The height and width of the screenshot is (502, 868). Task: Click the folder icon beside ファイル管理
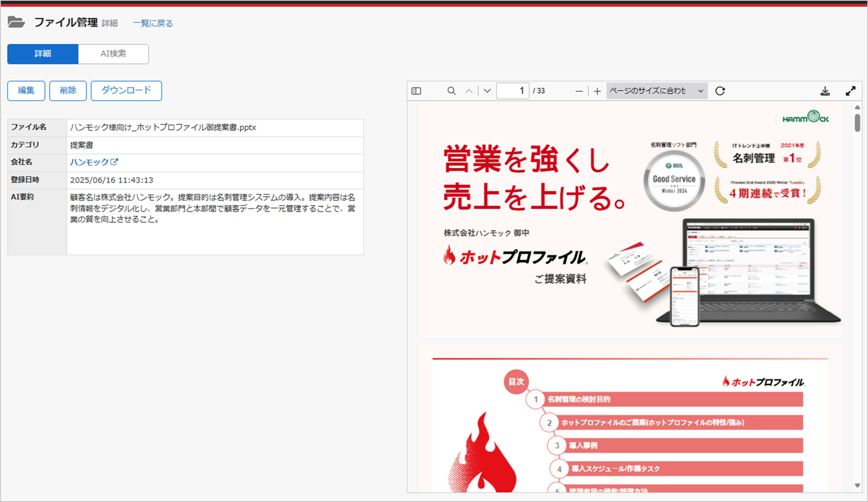(16, 23)
